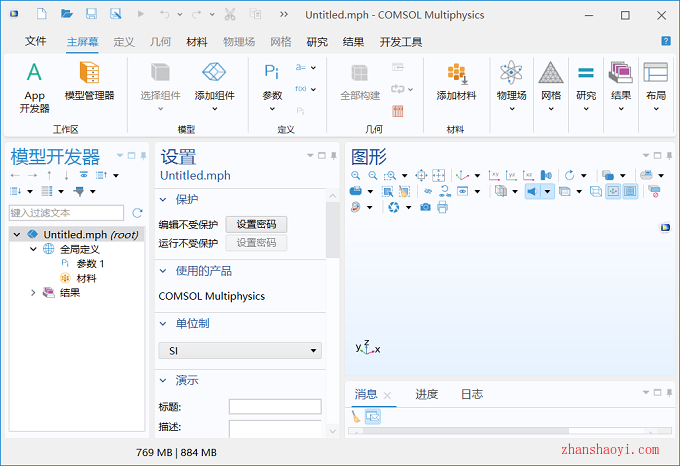Viewport: 680px width, 466px height.
Task: Collapse the 保护 section
Action: tap(163, 200)
